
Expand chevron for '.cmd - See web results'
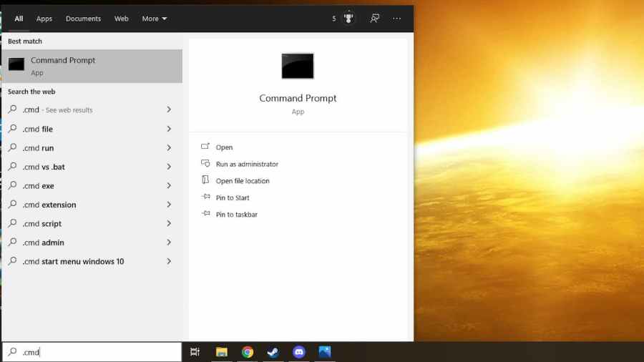pyautogui.click(x=169, y=109)
